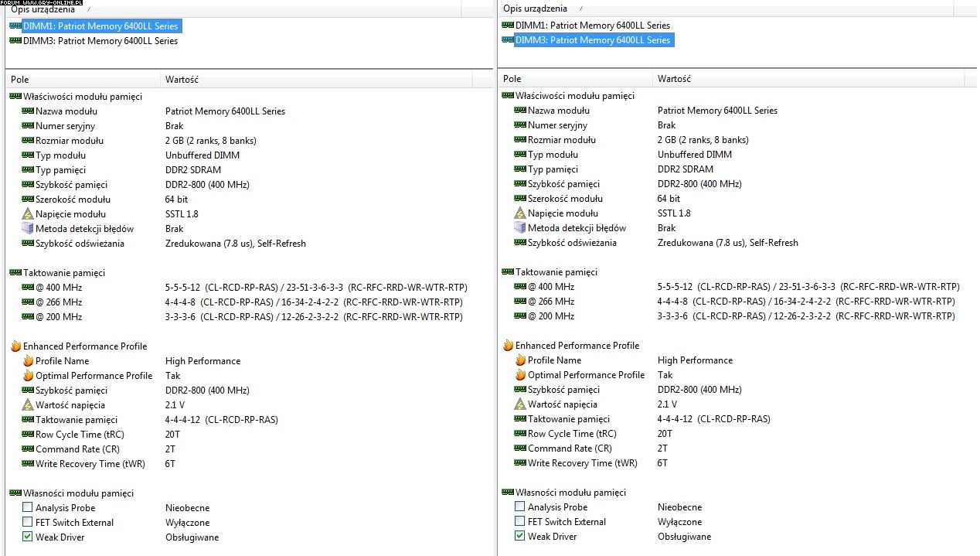Viewport: 980px width, 556px height.
Task: Click right pane Row Cycle Time chip icon
Action: point(520,433)
